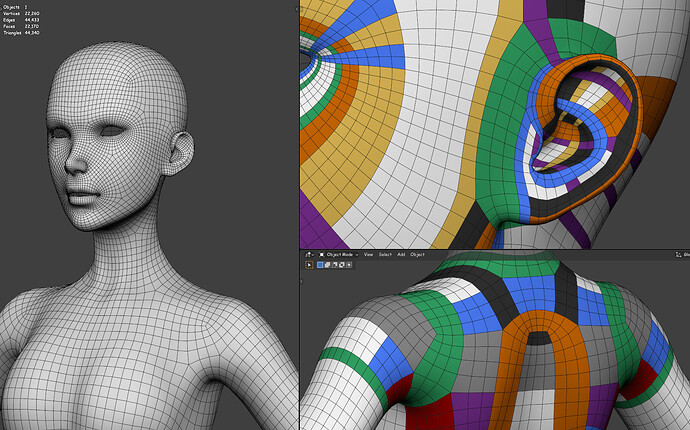Screen dimensions: 690x430
Task: Choose the Invert Selection mode icon
Action: [x=341, y=265]
